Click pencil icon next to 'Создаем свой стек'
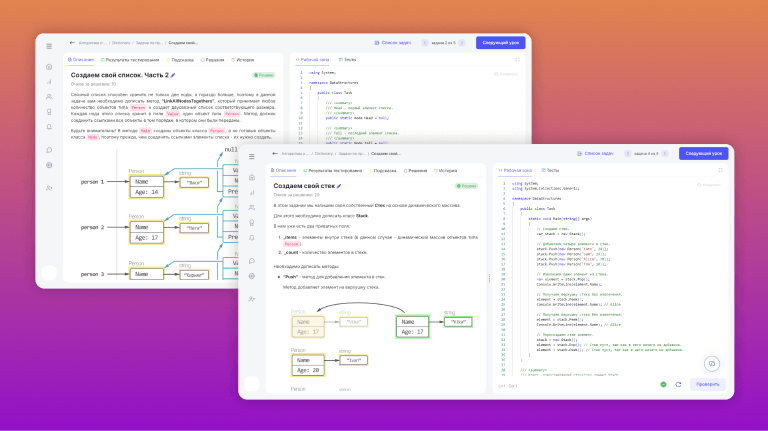 tap(340, 186)
